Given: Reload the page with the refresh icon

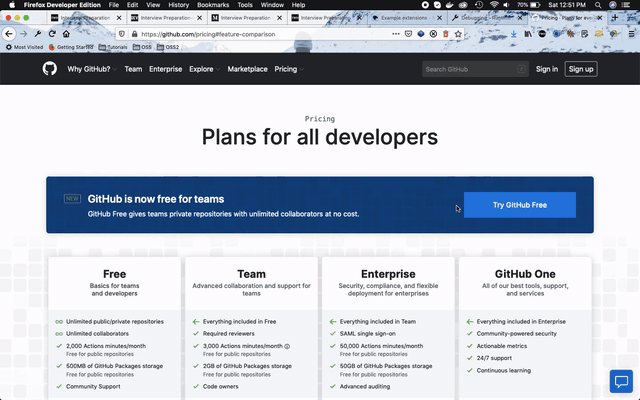Looking at the screenshot, I should (x=52, y=34).
